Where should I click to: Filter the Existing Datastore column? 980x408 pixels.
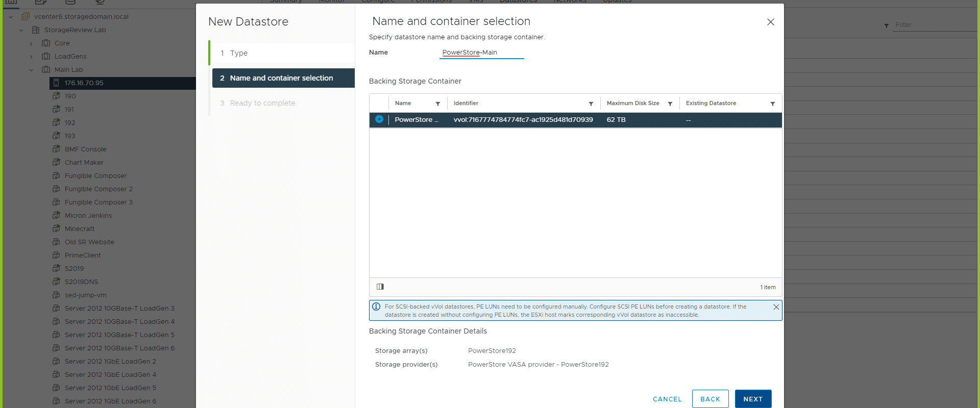[773, 104]
